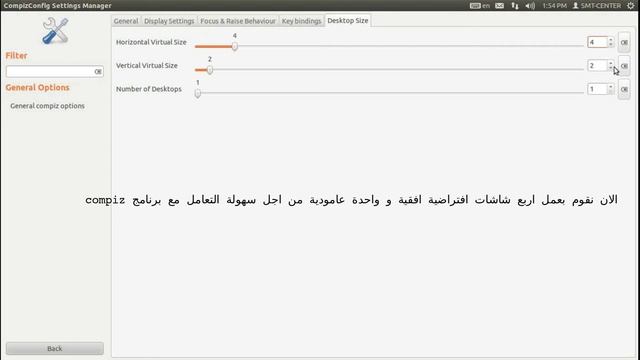
Task: Click the Number of Desktops slider handle
Action: 198,93
